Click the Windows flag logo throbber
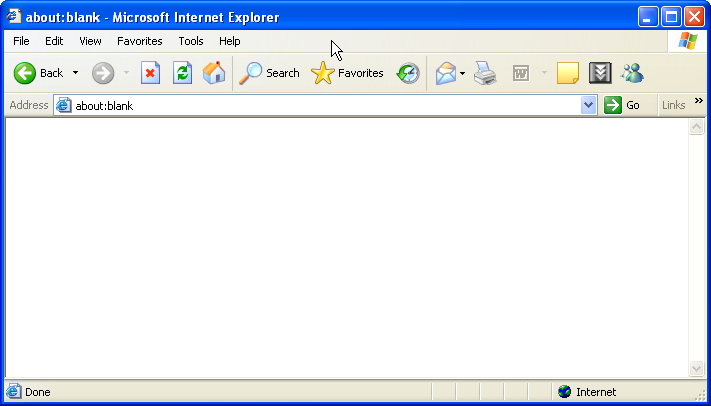The height and width of the screenshot is (406, 711). 688,41
